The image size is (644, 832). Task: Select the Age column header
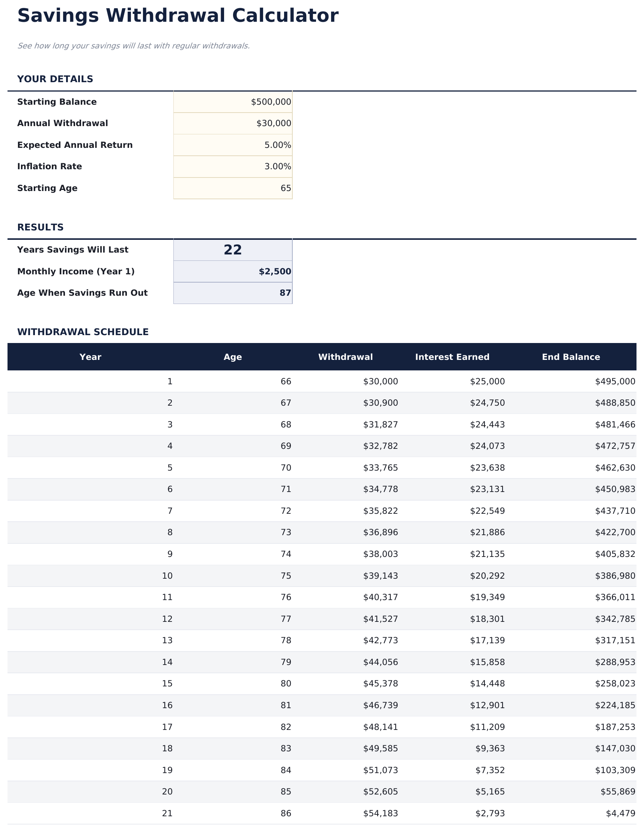tap(232, 357)
